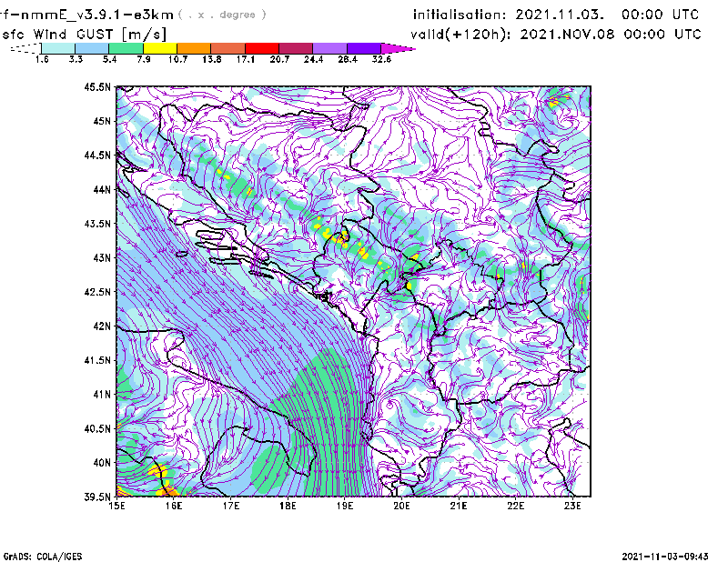Click the light blue 3.3–5.4 legend swatch
The height and width of the screenshot is (562, 728).
click(92, 48)
